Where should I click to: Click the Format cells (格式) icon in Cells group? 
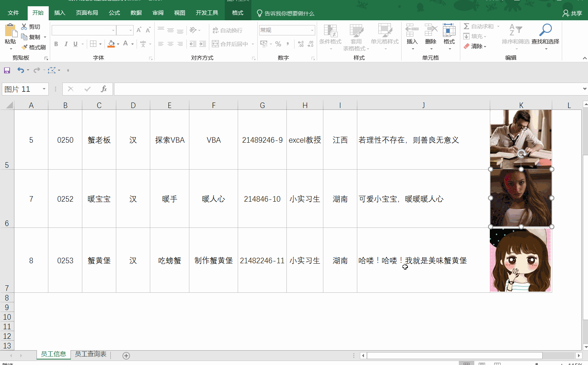pos(449,31)
